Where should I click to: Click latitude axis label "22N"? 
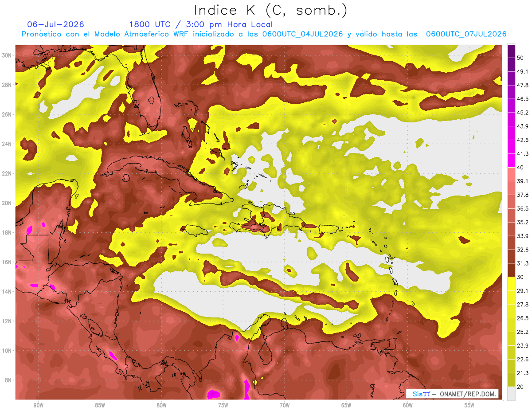(x=7, y=173)
